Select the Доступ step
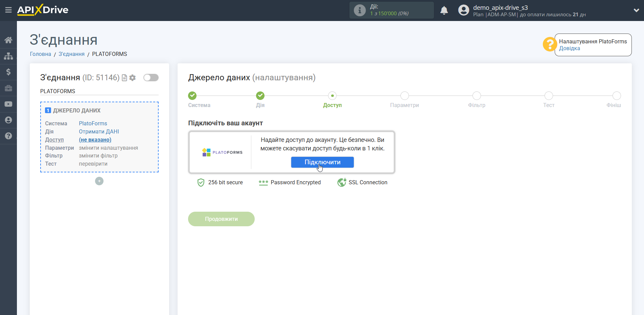This screenshot has height=315, width=644. coord(332,96)
